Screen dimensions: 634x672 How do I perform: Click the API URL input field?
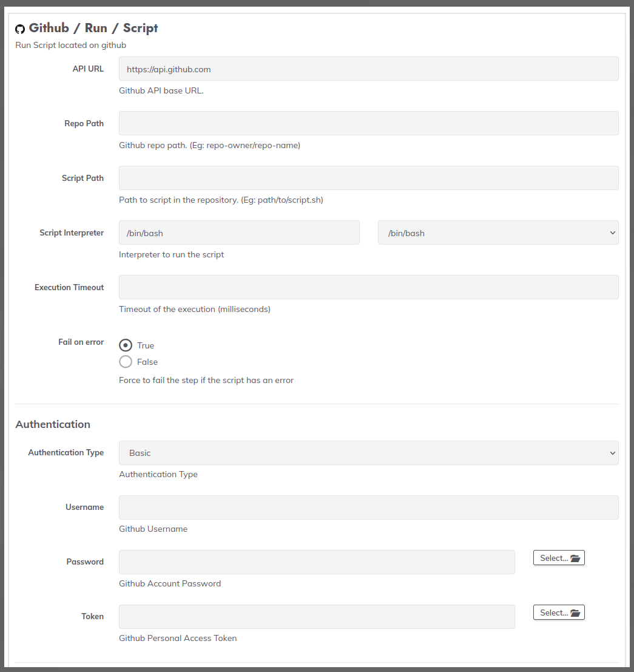(369, 69)
